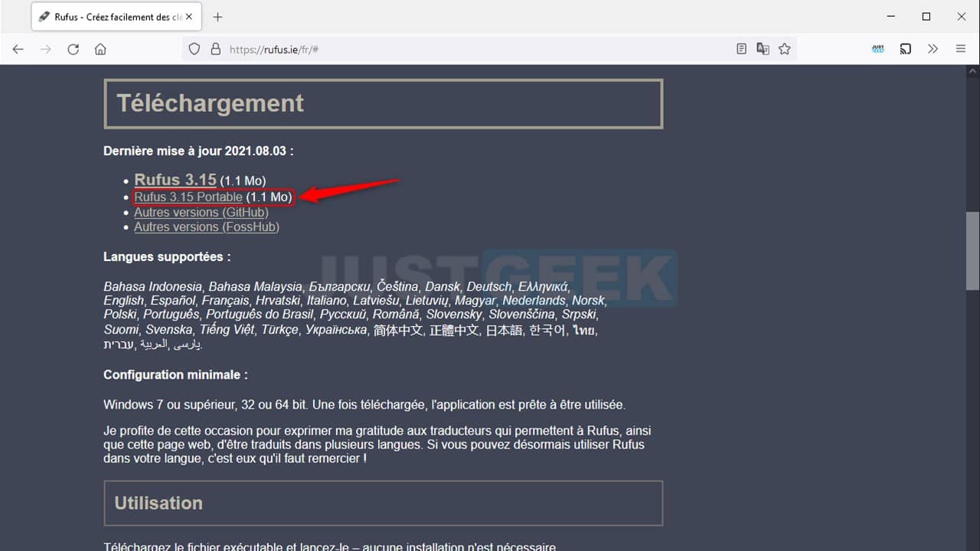Click the word Français in languages list
The width and height of the screenshot is (980, 551).
(x=226, y=301)
